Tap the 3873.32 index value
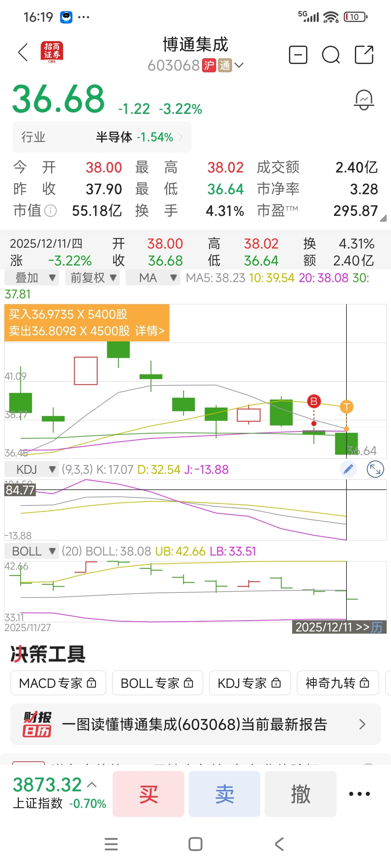The height and width of the screenshot is (868, 391). click(x=47, y=784)
